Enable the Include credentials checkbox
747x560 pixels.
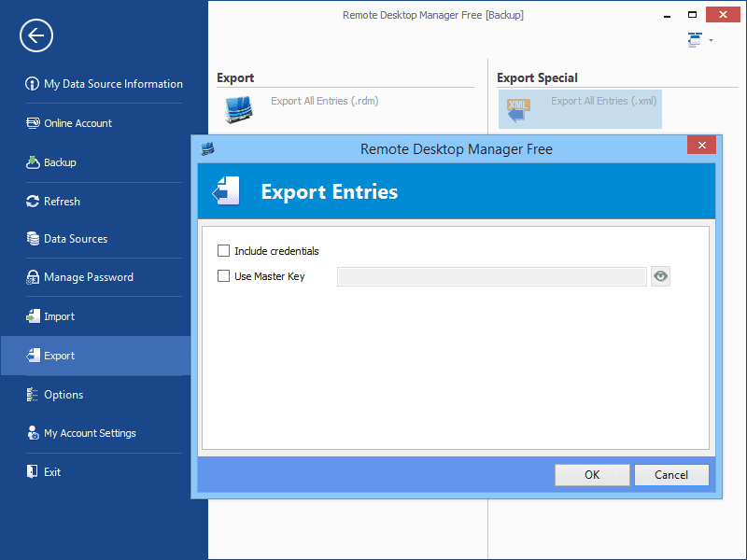[223, 250]
